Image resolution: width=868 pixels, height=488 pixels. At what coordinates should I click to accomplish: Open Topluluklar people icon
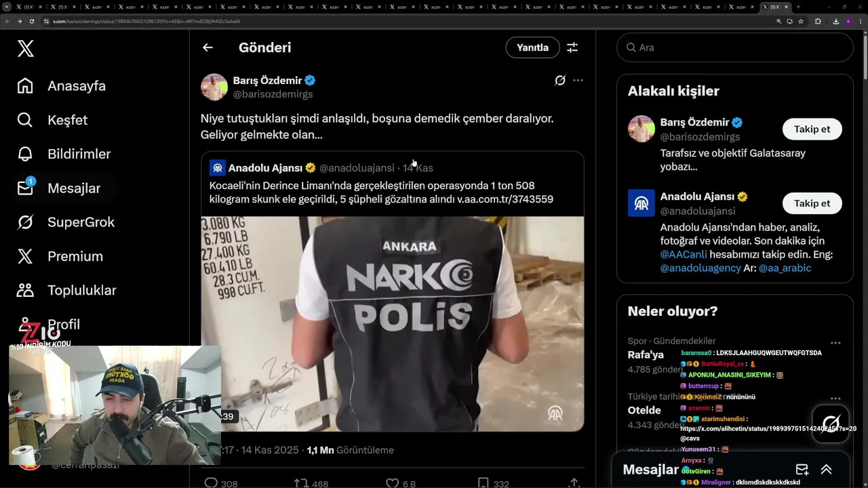click(25, 290)
